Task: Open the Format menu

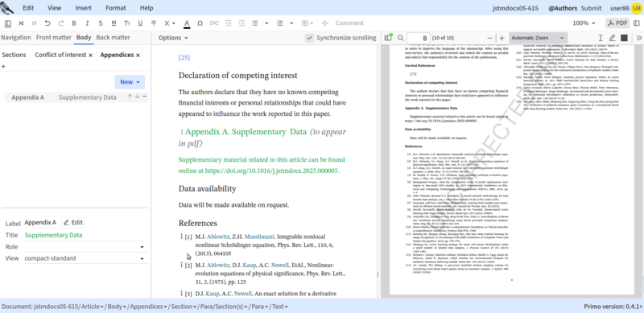Action: (x=116, y=8)
